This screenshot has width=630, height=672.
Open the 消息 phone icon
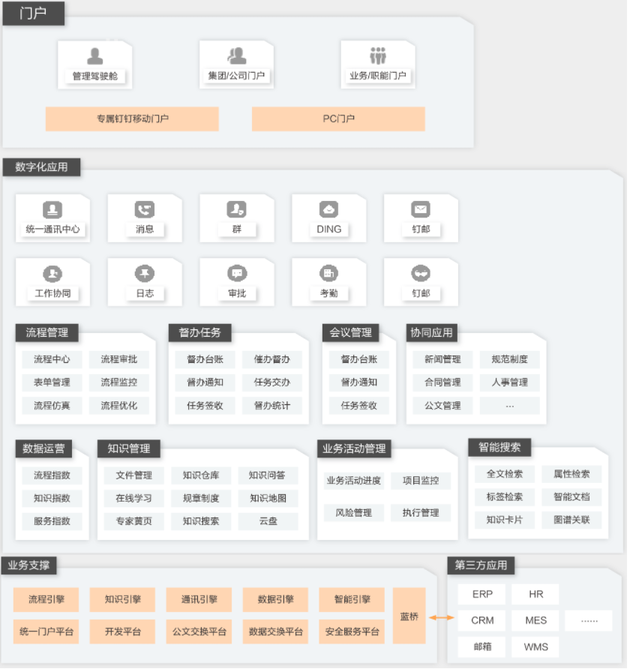click(x=145, y=211)
